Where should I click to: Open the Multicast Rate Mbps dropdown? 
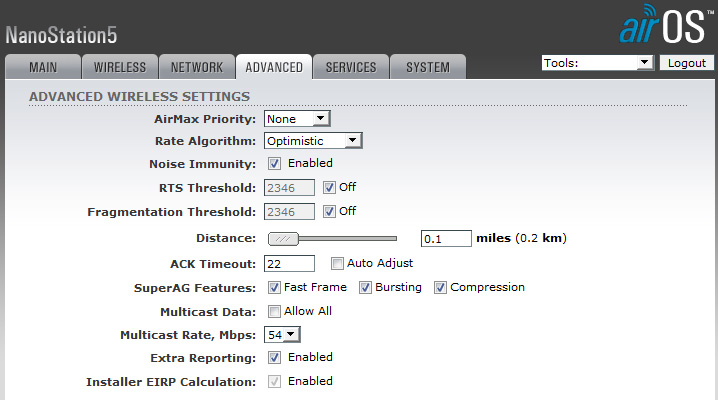point(283,334)
